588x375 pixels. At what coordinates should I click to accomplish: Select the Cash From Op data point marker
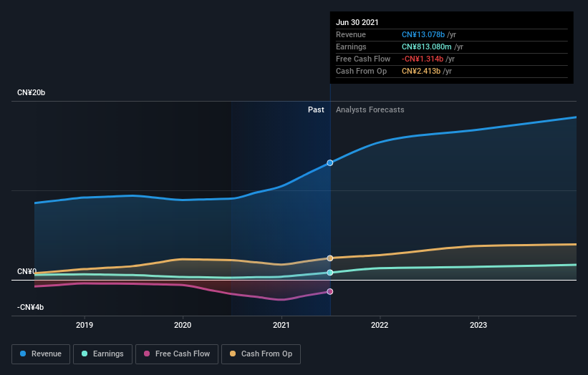pyautogui.click(x=330, y=258)
